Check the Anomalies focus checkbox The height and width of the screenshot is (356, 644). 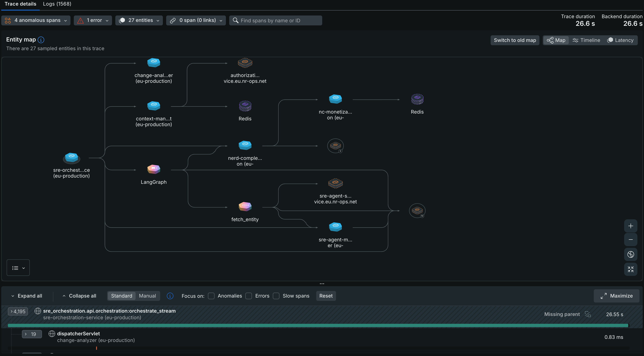pos(211,296)
